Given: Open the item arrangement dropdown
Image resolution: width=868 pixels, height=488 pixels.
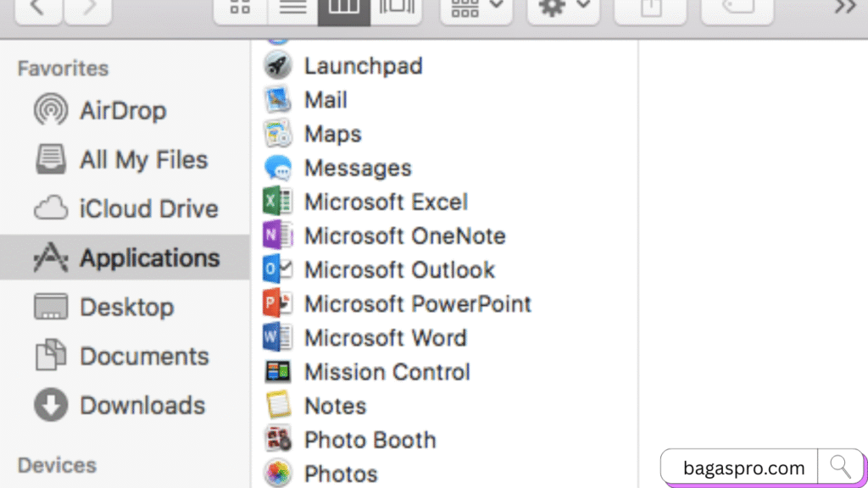Looking at the screenshot, I should 476,8.
